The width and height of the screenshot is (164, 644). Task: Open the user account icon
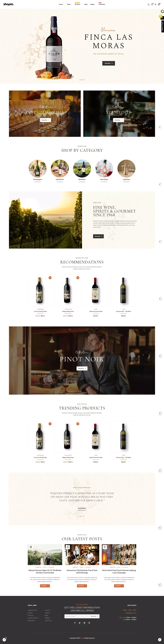[x=155, y=4]
